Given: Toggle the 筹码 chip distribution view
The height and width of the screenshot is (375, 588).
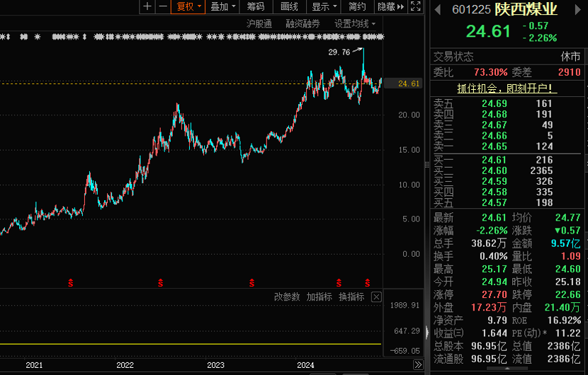Looking at the screenshot, I should coord(256,6).
